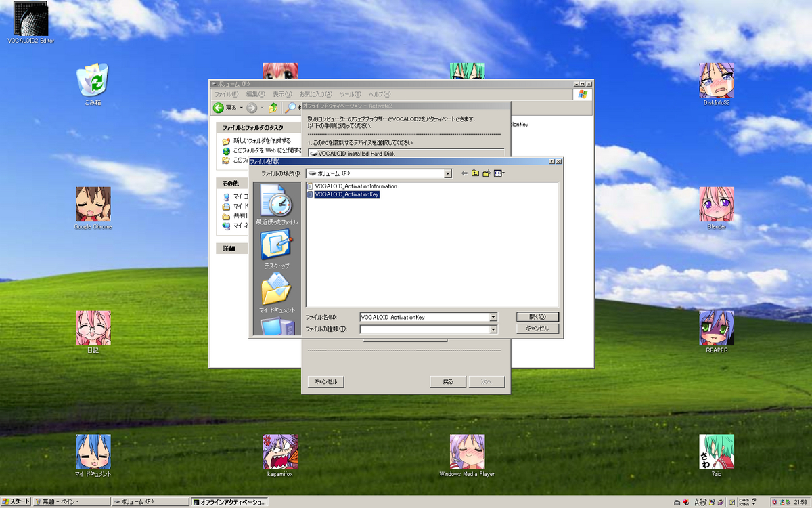Open お気に入り(A) menu in Explorer
The height and width of the screenshot is (508, 812).
tap(315, 94)
